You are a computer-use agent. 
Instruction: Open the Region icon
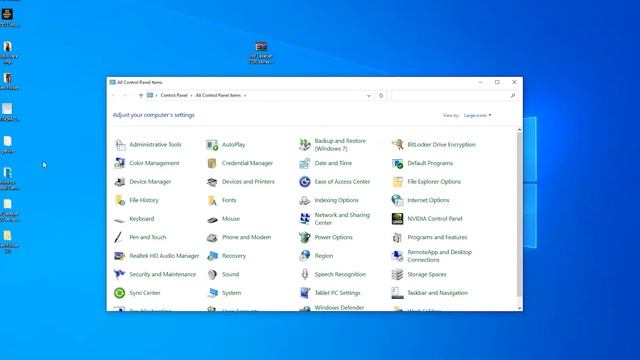coord(305,256)
